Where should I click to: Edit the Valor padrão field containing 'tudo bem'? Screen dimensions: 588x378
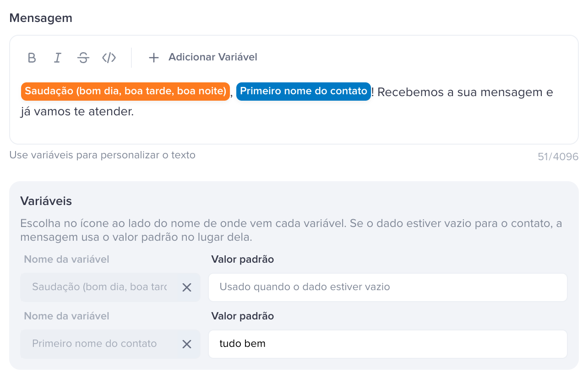coord(388,344)
